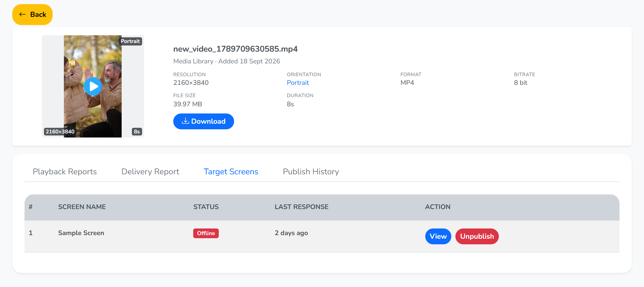Image resolution: width=644 pixels, height=287 pixels.
Task: Click the 2160×3840 resolution value in details
Action: tap(191, 83)
